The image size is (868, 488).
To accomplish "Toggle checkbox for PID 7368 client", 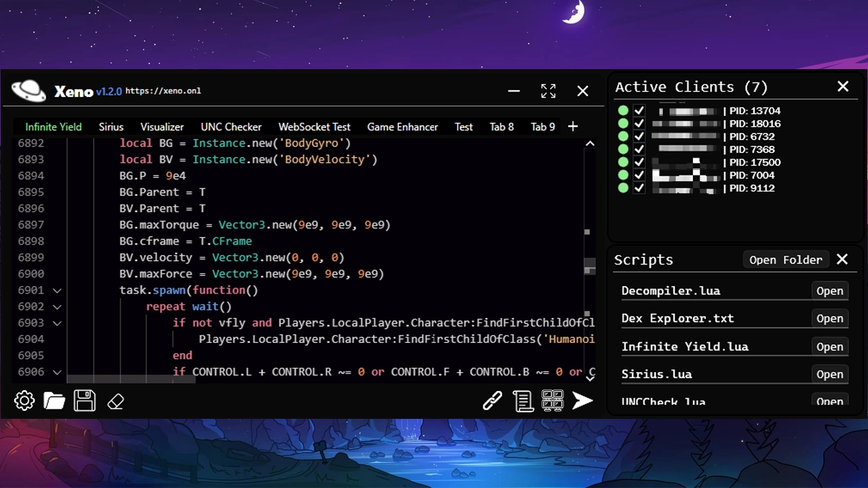I will point(639,149).
